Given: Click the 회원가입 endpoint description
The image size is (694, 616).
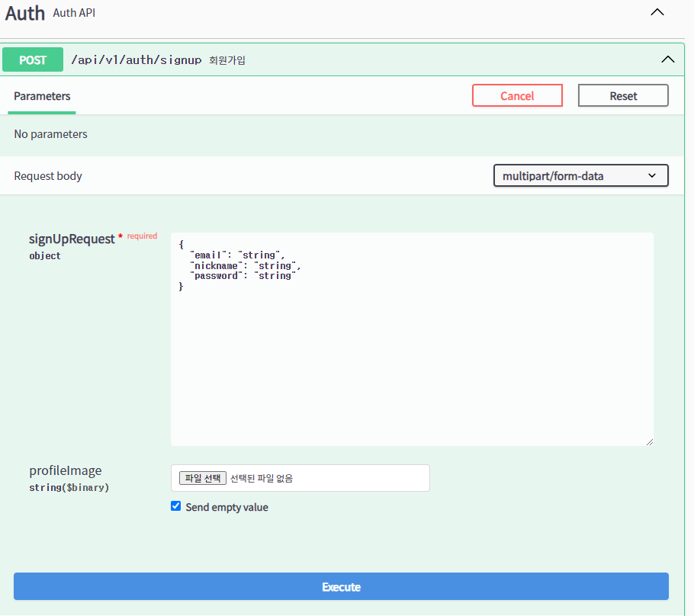Looking at the screenshot, I should [227, 60].
